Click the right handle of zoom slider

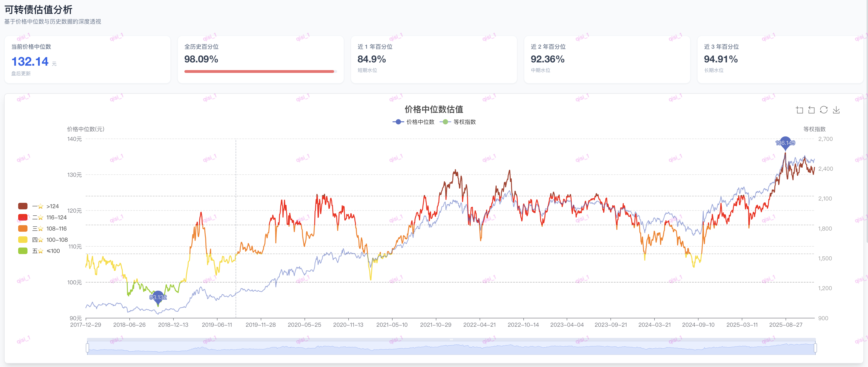[x=815, y=347]
